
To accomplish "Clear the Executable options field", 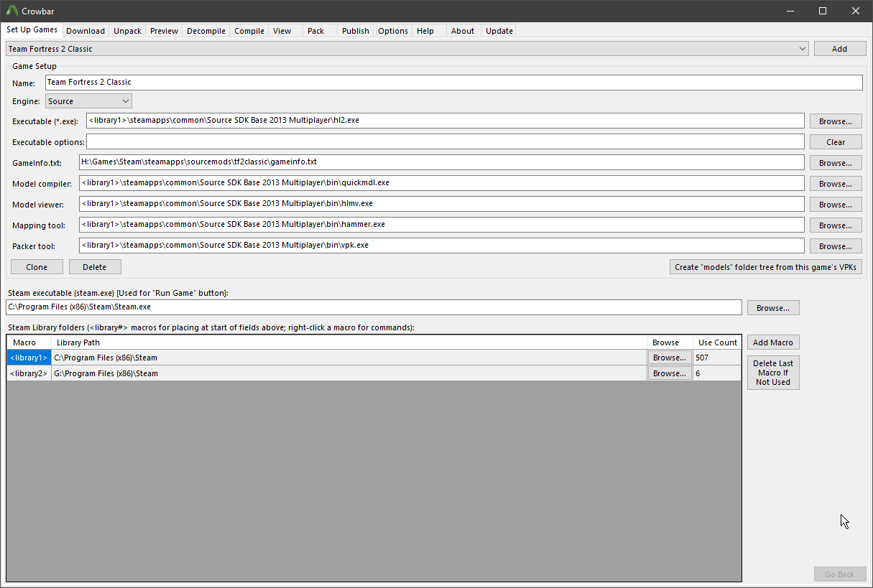I will 836,142.
